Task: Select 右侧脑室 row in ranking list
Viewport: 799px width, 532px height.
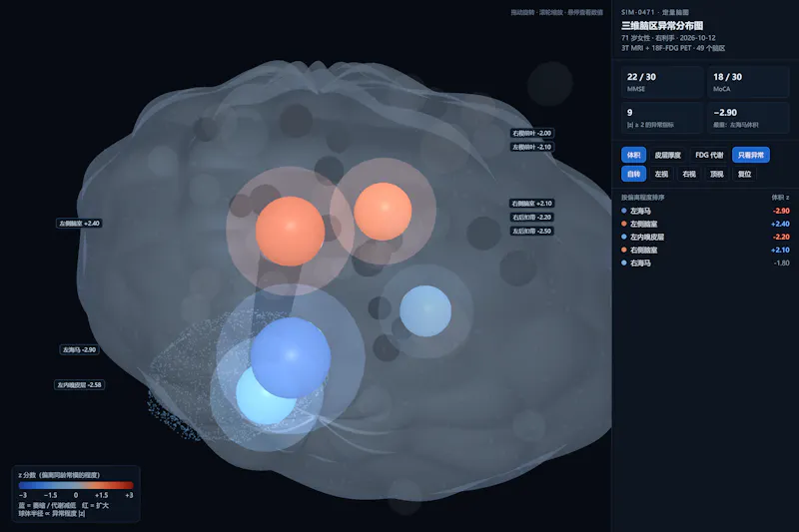Action: [705, 250]
